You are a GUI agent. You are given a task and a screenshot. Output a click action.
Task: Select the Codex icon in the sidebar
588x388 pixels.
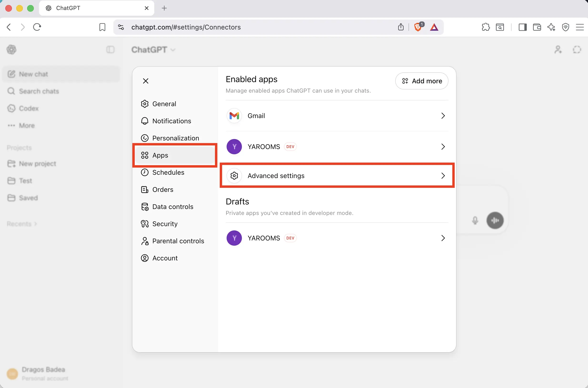click(x=11, y=108)
